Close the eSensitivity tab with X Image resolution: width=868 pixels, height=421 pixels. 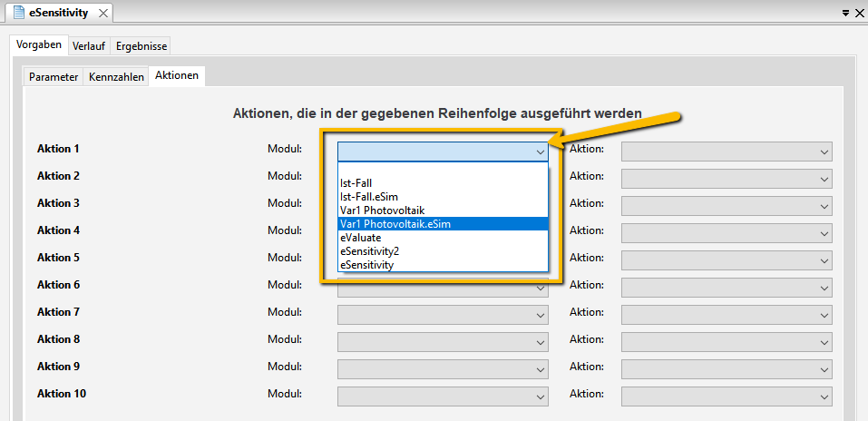coord(103,14)
